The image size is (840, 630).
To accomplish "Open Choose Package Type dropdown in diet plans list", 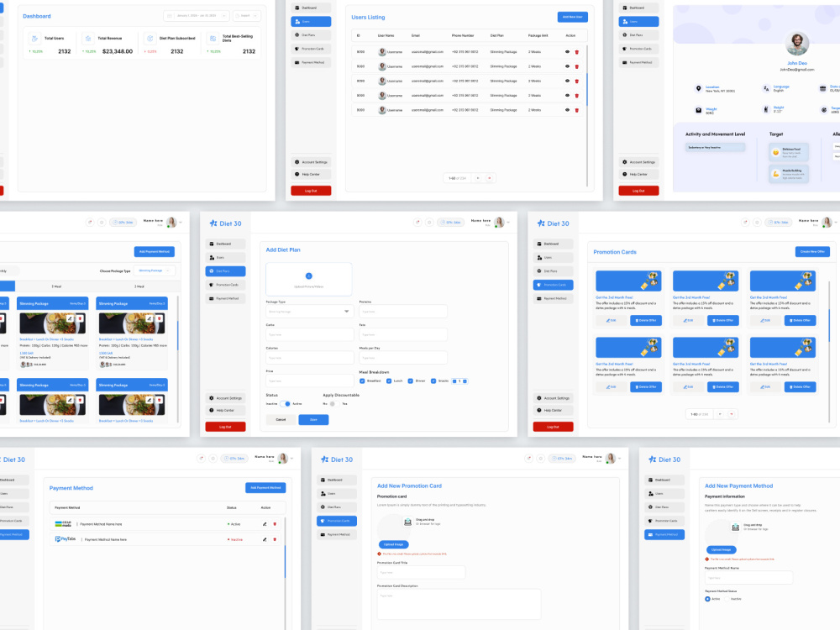I will (154, 271).
